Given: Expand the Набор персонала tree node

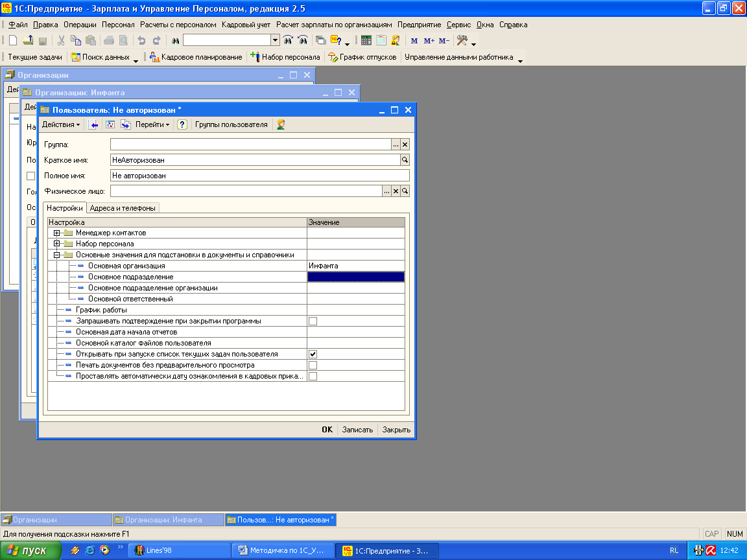Looking at the screenshot, I should pyautogui.click(x=56, y=244).
